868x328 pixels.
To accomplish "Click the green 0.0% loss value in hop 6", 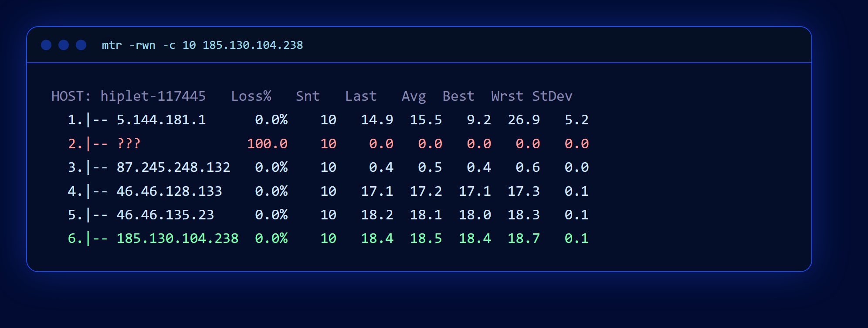I will [x=271, y=239].
